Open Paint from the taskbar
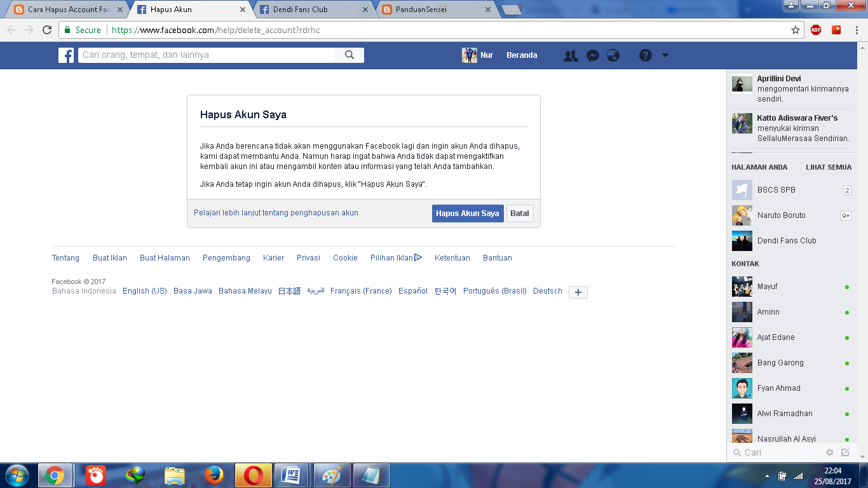Screen dimensions: 868x488 332,475
